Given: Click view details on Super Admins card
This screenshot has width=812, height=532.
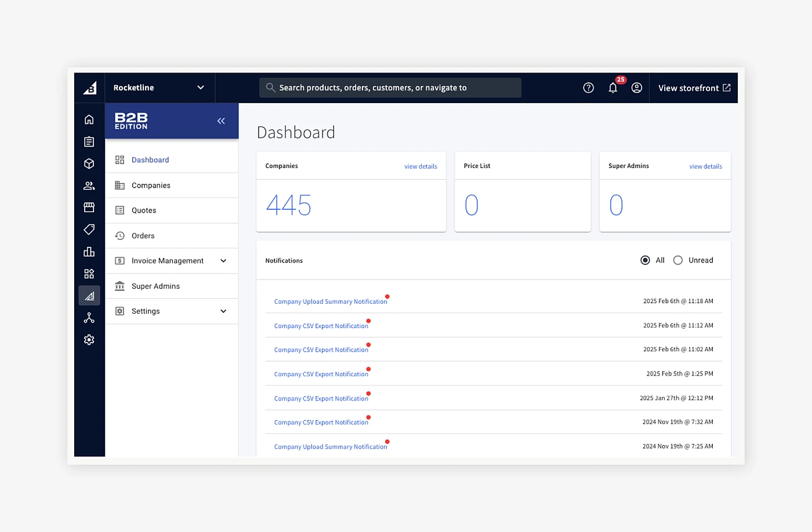Looking at the screenshot, I should [x=705, y=166].
